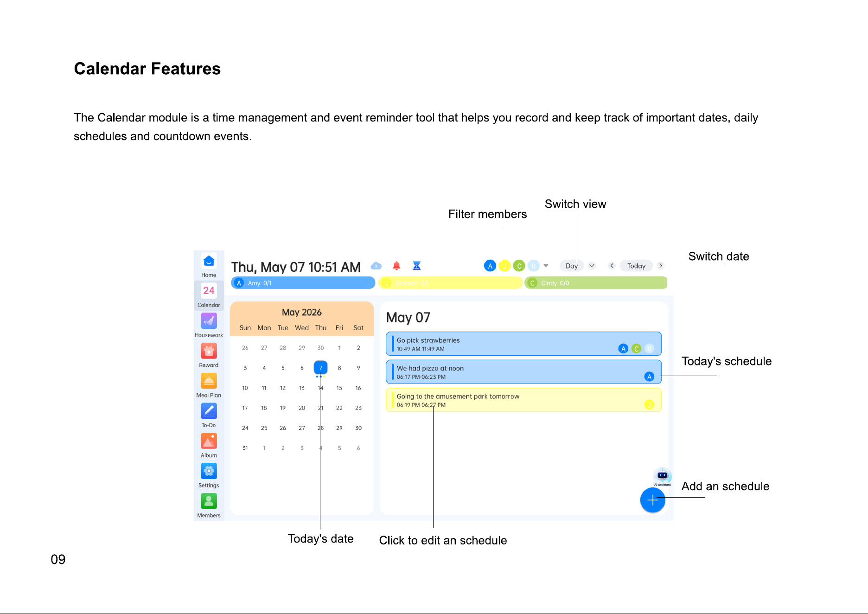Open the Settings gear icon
868x614 pixels.
pyautogui.click(x=209, y=471)
